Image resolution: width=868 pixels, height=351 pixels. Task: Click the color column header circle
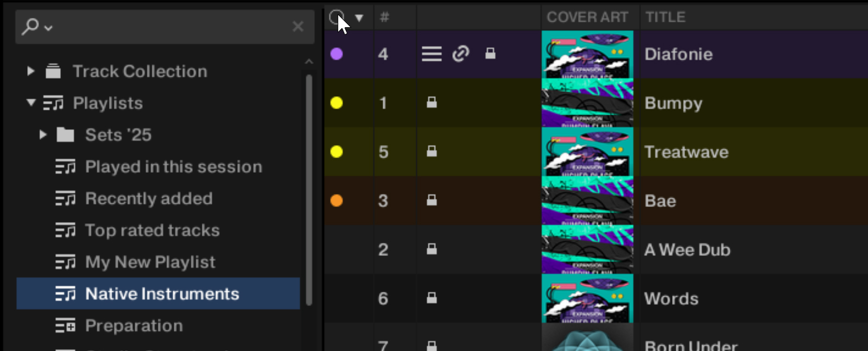[x=337, y=17]
